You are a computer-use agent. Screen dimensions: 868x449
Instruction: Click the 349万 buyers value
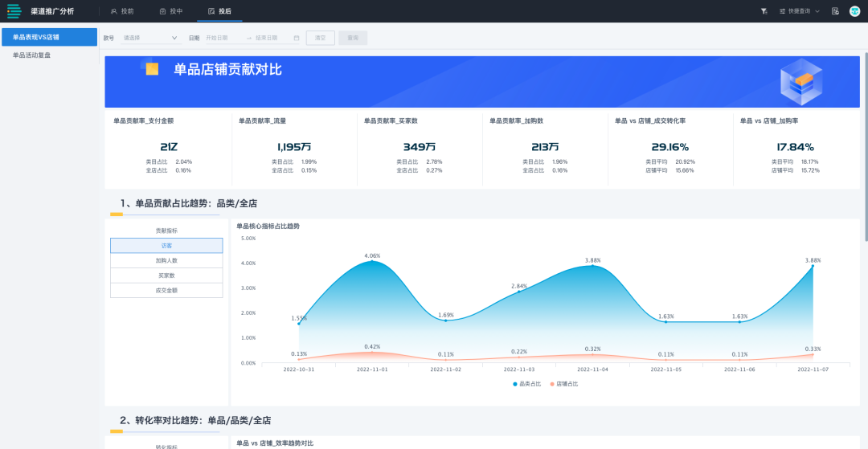click(x=419, y=147)
